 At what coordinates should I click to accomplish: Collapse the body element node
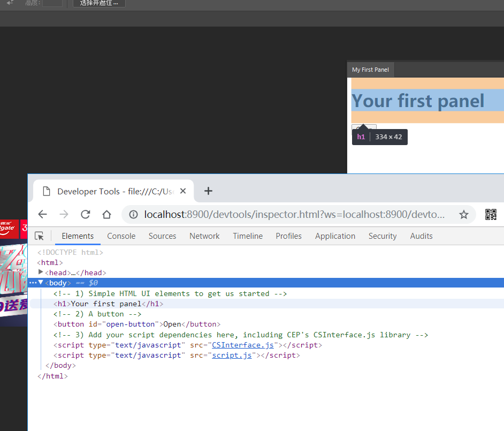(x=41, y=282)
